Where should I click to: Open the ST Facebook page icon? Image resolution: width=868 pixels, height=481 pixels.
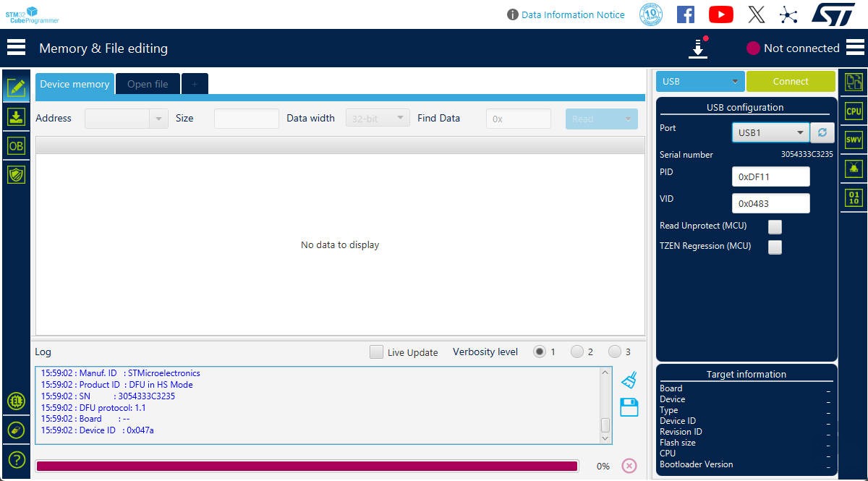point(685,14)
